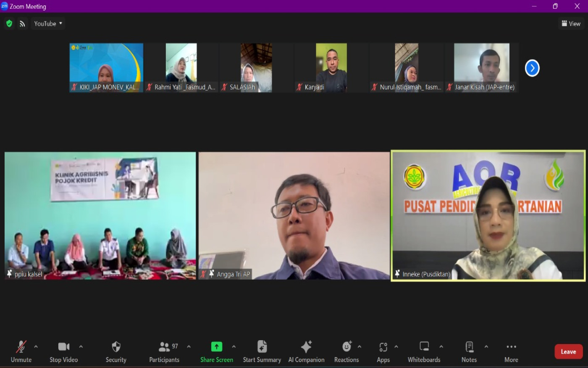Open the View layout menu
Screen dimensions: 588x368
(571, 24)
